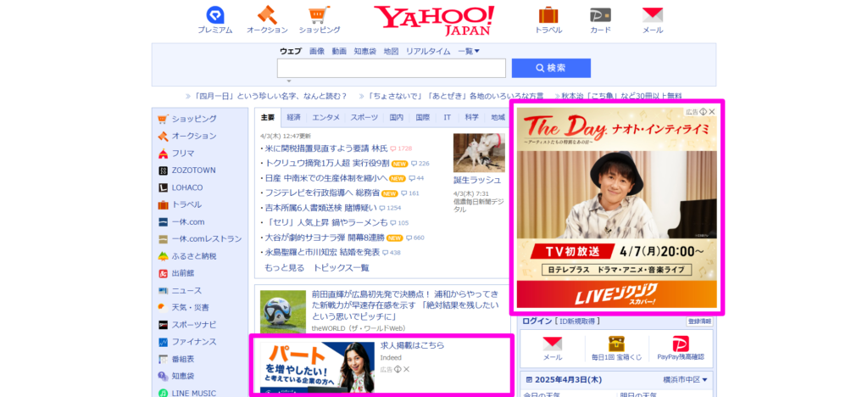Click into the web search text field
The image size is (868, 397).
click(x=392, y=68)
